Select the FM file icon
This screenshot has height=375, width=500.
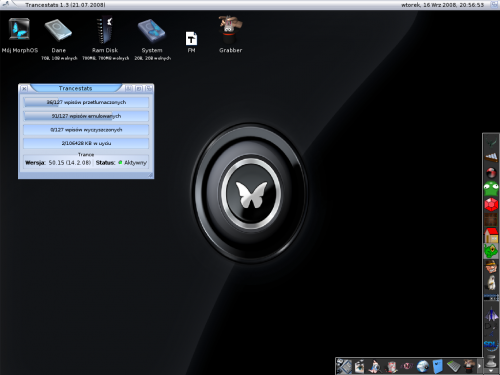[x=191, y=42]
